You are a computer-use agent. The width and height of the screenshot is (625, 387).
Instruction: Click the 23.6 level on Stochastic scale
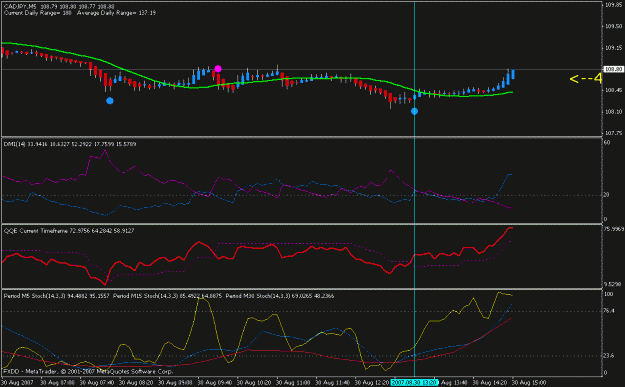609,356
